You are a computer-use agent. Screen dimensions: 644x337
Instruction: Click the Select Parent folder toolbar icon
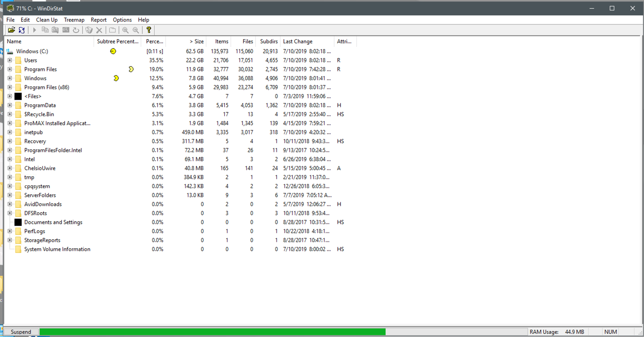[x=112, y=30]
